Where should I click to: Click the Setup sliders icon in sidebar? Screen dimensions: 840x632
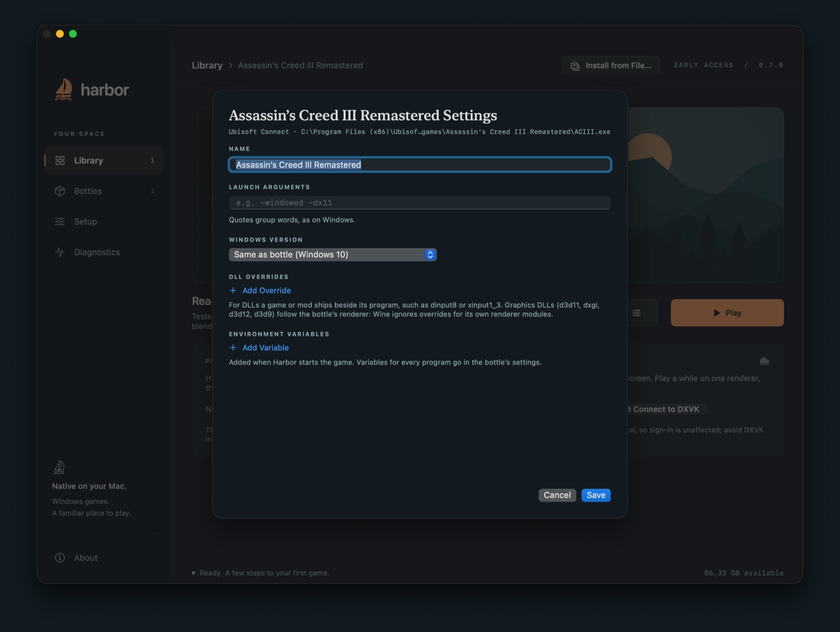pos(60,221)
